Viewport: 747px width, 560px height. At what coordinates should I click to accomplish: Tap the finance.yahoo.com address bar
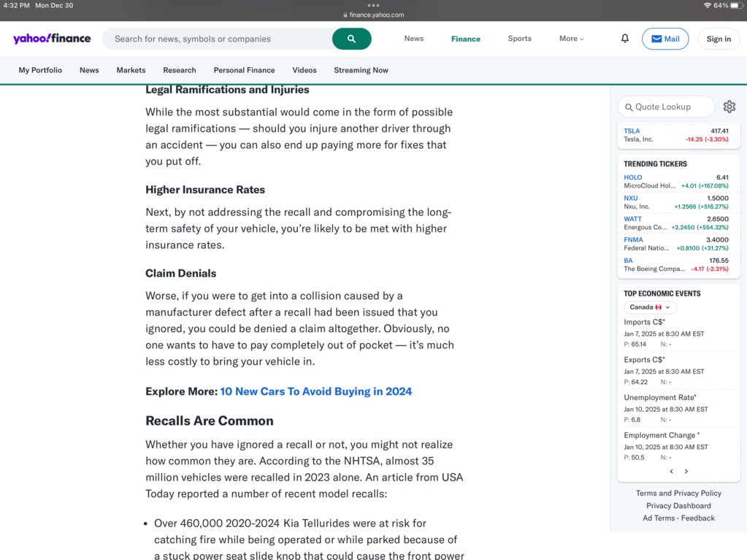pos(374,15)
